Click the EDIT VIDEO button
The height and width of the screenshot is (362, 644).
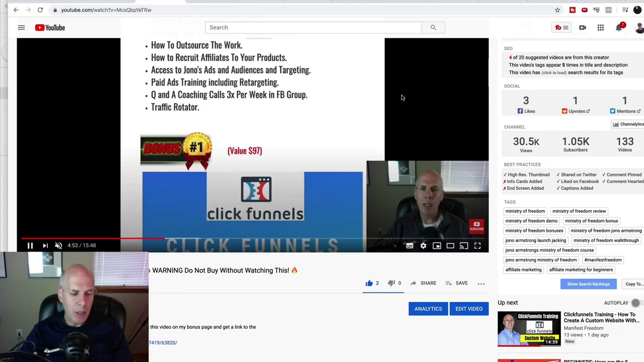coord(469,309)
